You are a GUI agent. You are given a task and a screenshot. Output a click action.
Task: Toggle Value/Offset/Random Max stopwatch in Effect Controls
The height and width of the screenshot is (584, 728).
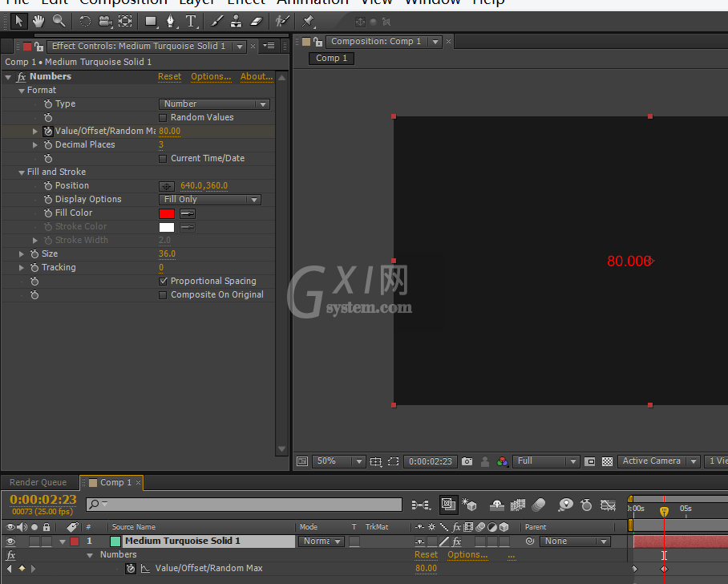tap(48, 131)
